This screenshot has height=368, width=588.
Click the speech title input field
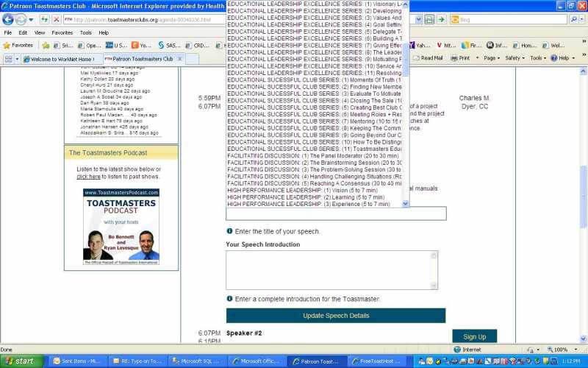pos(336,213)
